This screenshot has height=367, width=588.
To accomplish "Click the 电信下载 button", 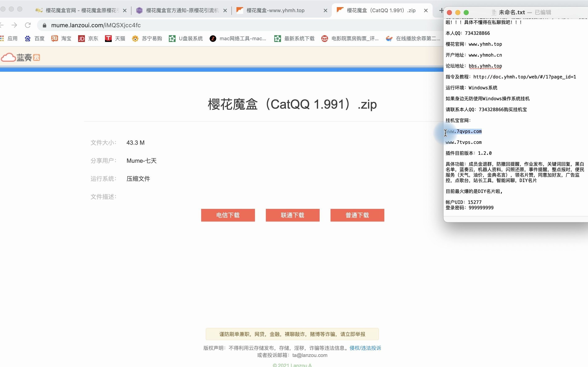I will pyautogui.click(x=228, y=215).
